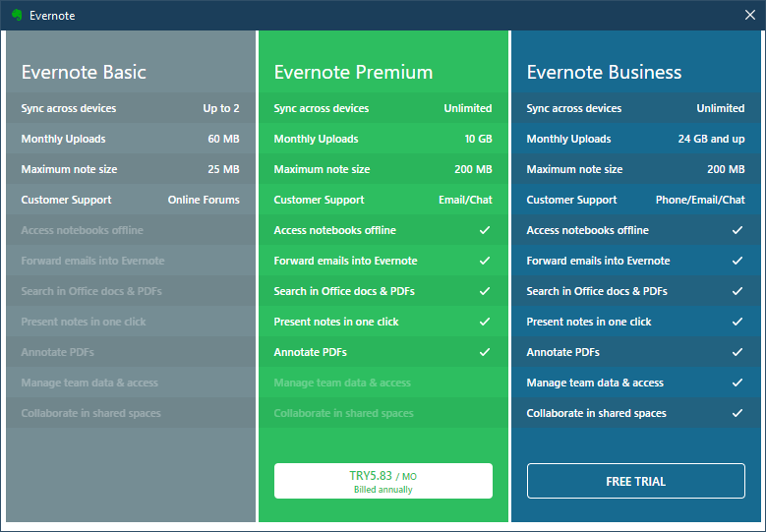Image resolution: width=766 pixels, height=532 pixels.
Task: Click the Business 'Search in Office docs' checkmark
Action: coord(737,291)
